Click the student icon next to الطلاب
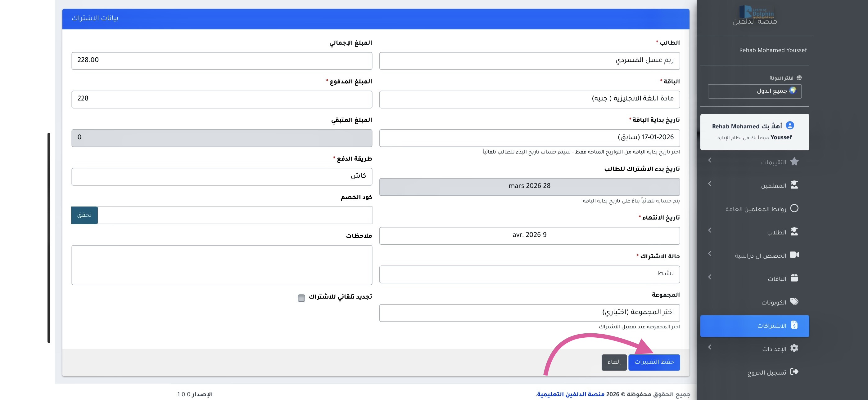 click(794, 232)
